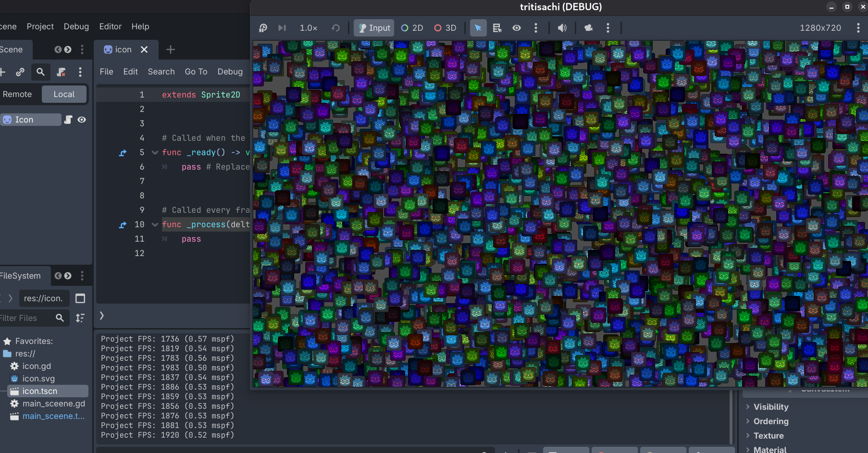
Task: Open the script editor Search menu
Action: pyautogui.click(x=161, y=72)
